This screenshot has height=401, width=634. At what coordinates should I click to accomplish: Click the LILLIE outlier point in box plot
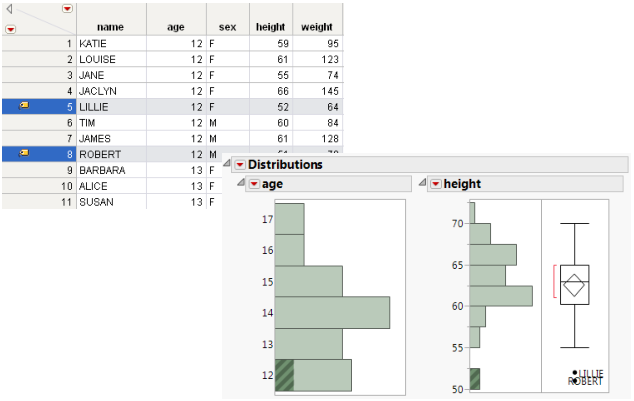tap(575, 374)
